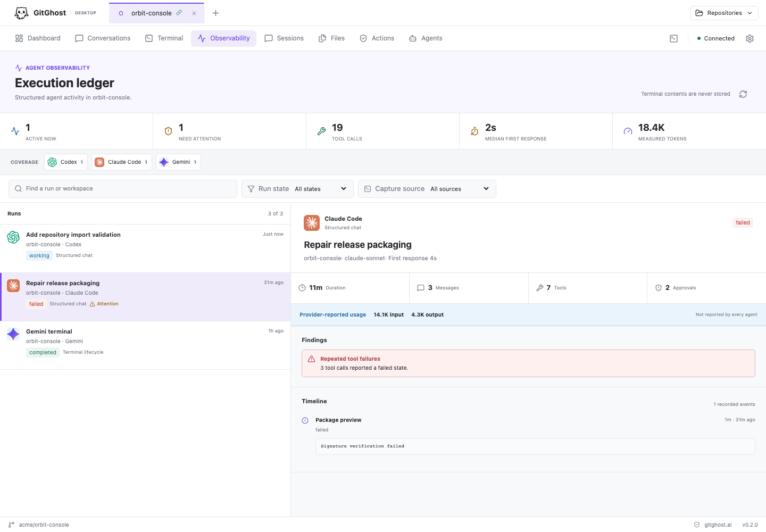Click the link icon on orbit-console tab
Image resolution: width=766 pixels, height=532 pixels.
179,13
